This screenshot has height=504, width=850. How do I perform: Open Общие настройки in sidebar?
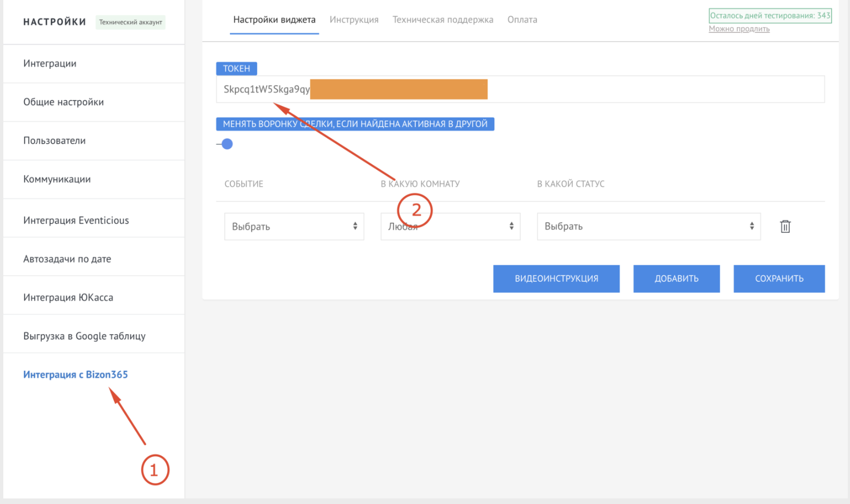63,102
